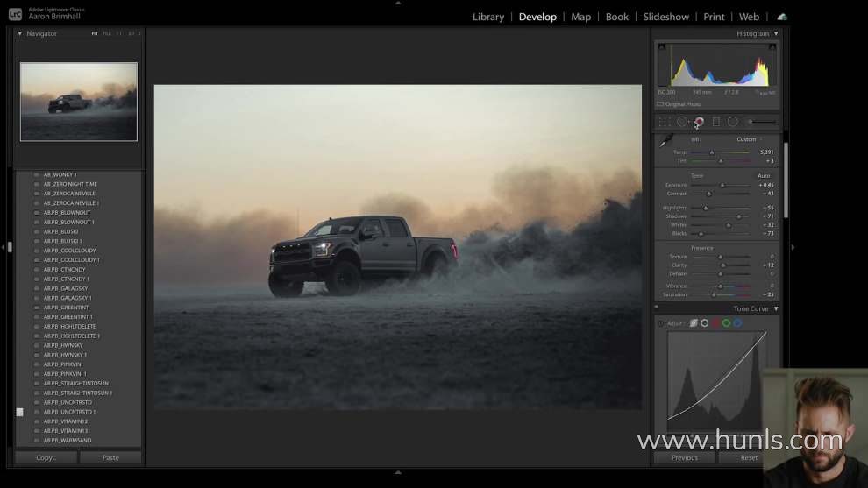Viewport: 868px width, 488px height.
Task: Select the Adjustment Brush tool
Action: [762, 122]
